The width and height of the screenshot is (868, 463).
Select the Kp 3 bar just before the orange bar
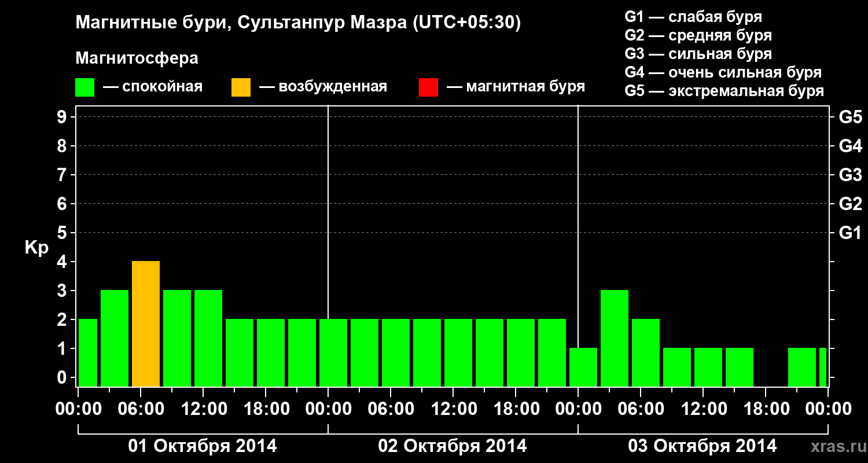coord(115,339)
